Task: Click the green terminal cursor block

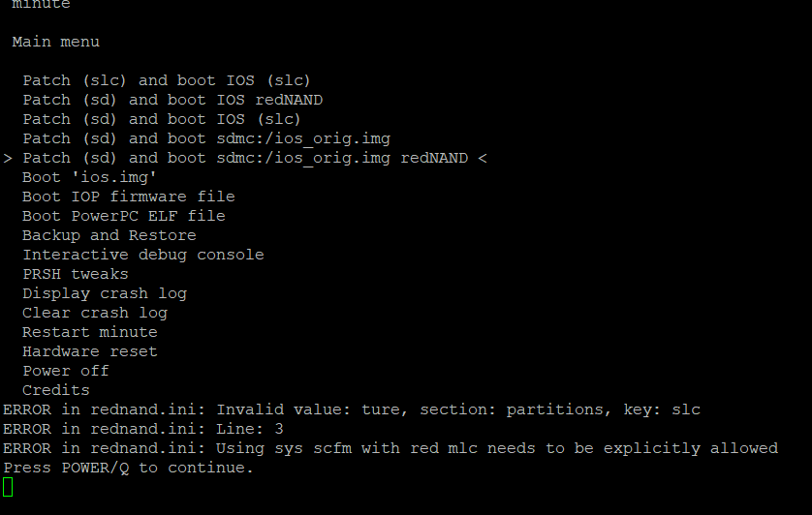Action: coord(8,487)
